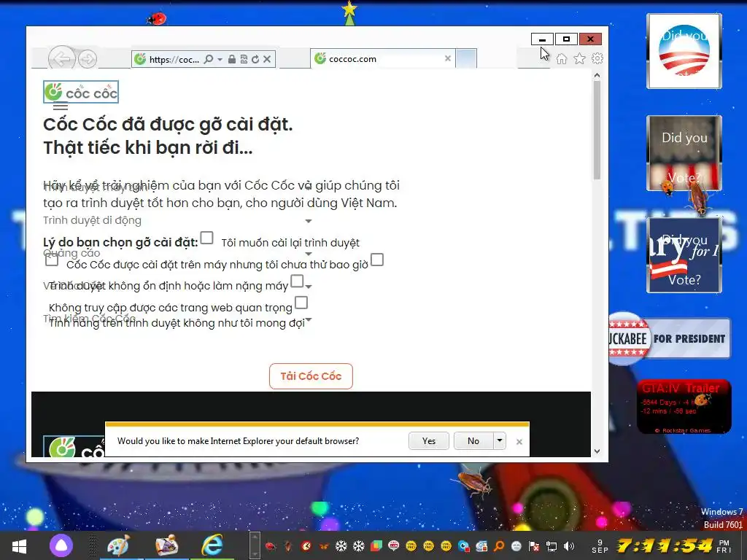Click the IE forward arrow button
Image resolution: width=747 pixels, height=560 pixels.
[88, 59]
